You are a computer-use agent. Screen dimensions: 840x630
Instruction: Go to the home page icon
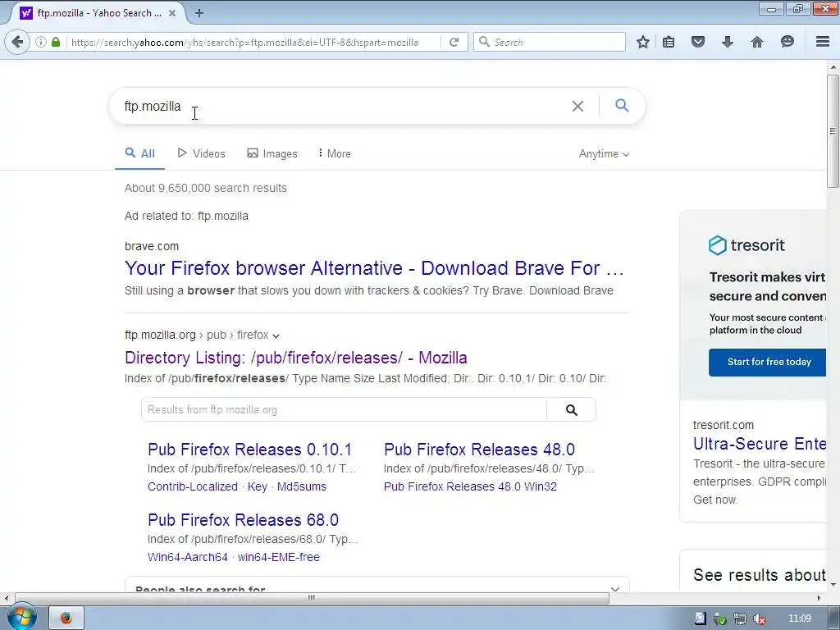757,42
